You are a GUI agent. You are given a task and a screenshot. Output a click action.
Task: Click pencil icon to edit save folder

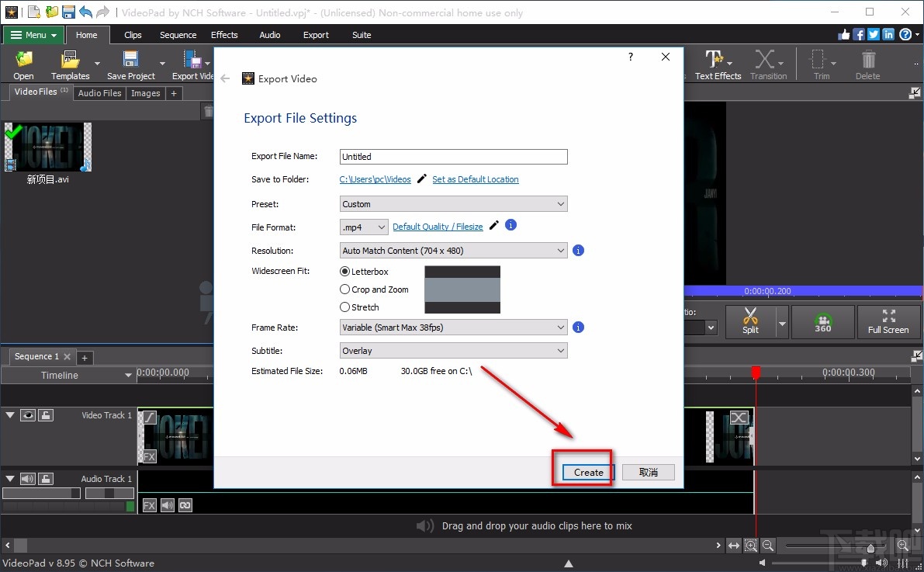click(421, 179)
